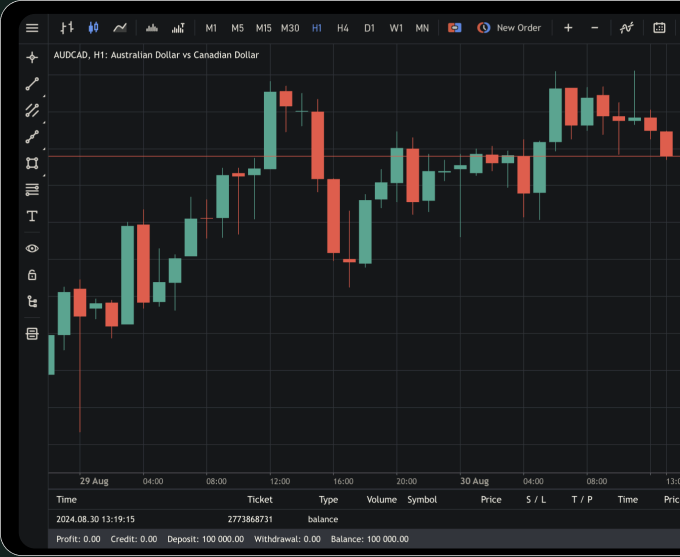Select the H1 timeframe
Screen dimensions: 680x557
(317, 28)
